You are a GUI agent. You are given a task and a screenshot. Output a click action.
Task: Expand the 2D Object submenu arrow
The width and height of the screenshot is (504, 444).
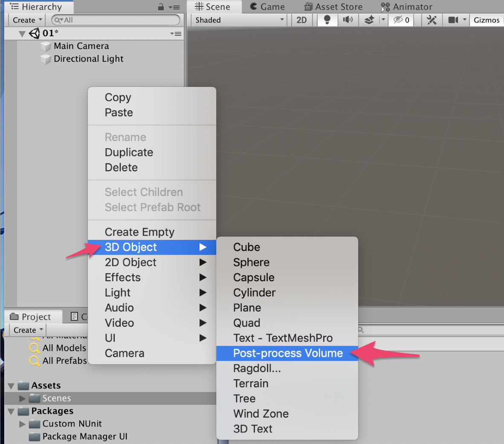(x=203, y=262)
